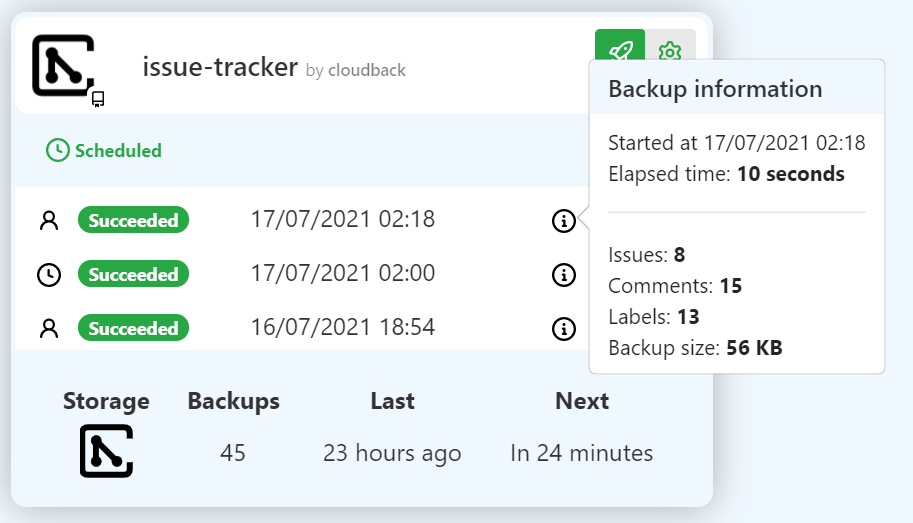
Task: Click the cloudback owner name
Action: click(x=367, y=70)
